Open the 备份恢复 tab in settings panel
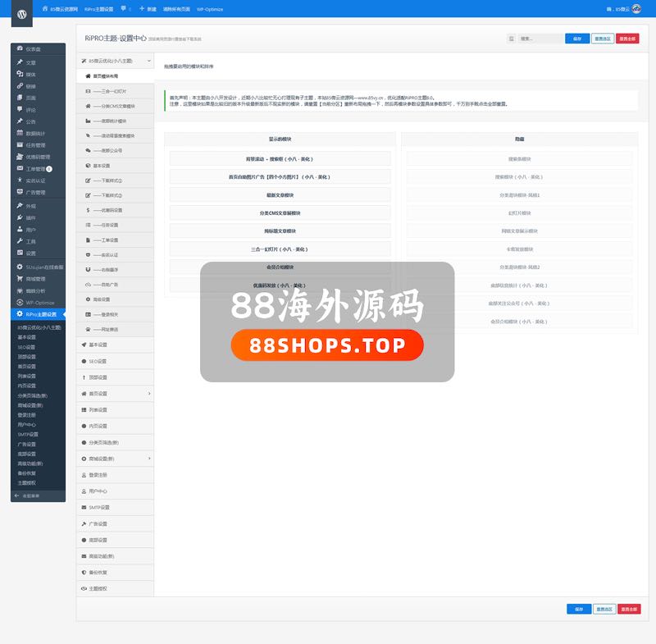The image size is (656, 644). point(101,572)
